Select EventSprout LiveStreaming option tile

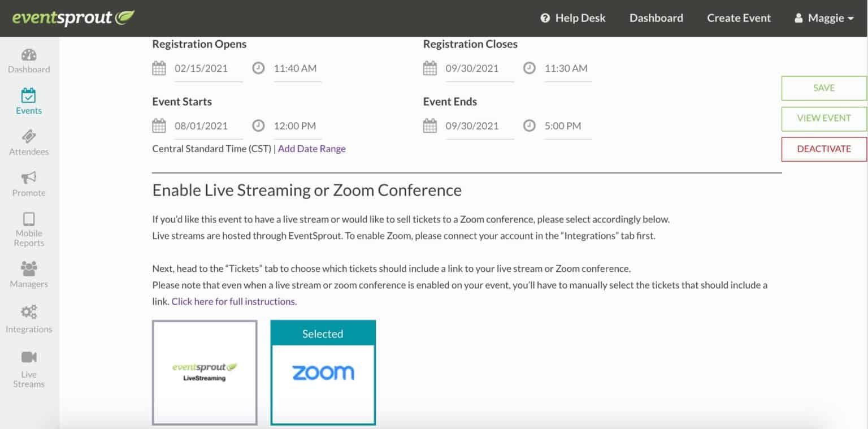[x=205, y=372]
